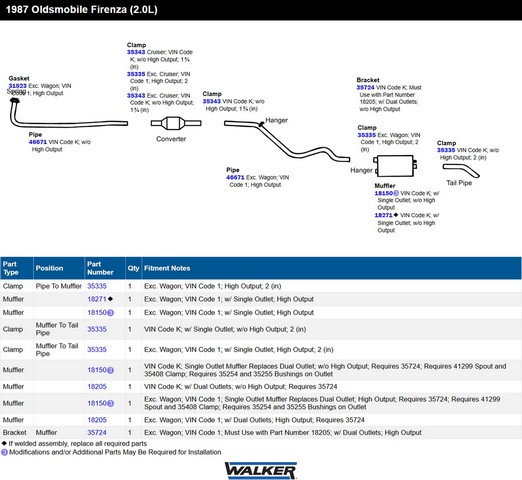The height and width of the screenshot is (480, 522).
Task: Click the modifications-required symbol in the footnote legend
Action: click(x=4, y=452)
